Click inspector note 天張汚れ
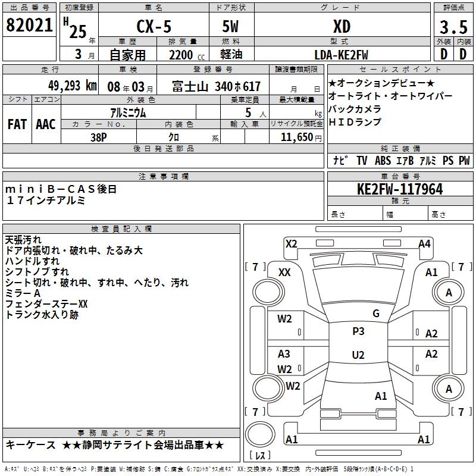 (x=23, y=240)
